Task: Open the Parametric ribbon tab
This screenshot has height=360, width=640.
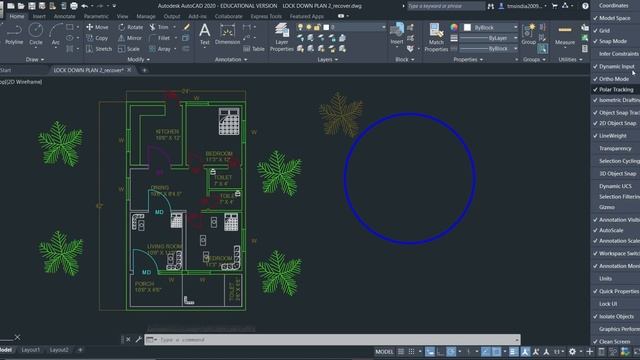Action: coord(96,16)
